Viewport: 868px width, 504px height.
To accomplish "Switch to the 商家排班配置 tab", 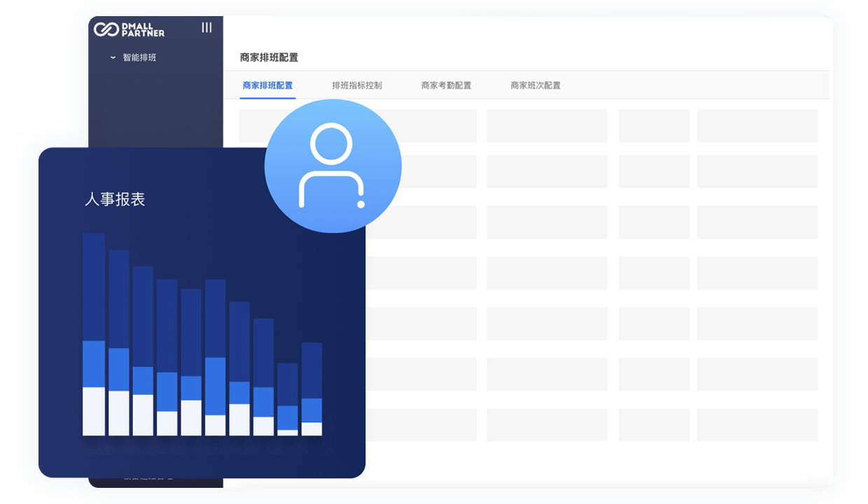I will tap(267, 85).
